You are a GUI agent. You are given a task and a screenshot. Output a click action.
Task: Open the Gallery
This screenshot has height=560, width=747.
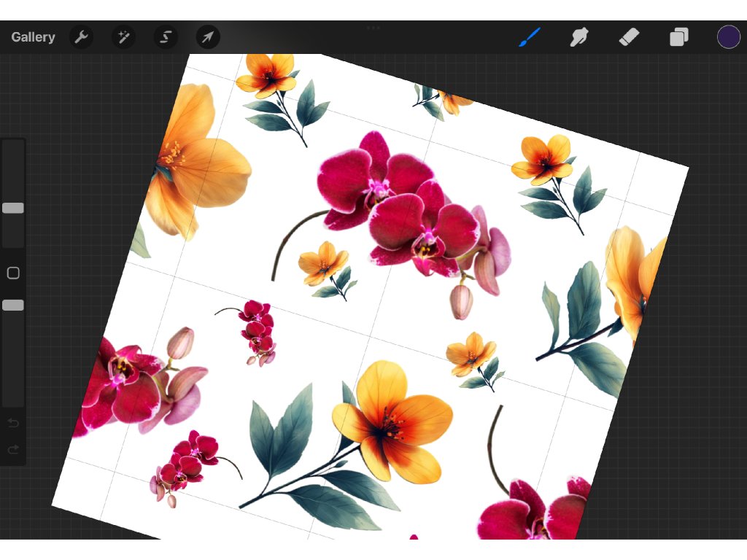pyautogui.click(x=33, y=37)
